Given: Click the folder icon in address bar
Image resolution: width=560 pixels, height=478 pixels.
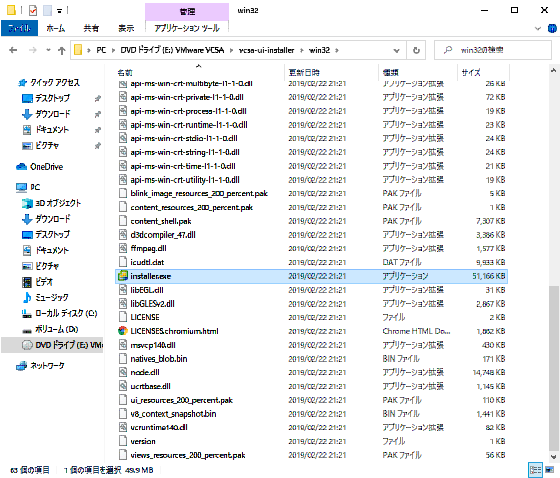Looking at the screenshot, I should click(x=78, y=50).
